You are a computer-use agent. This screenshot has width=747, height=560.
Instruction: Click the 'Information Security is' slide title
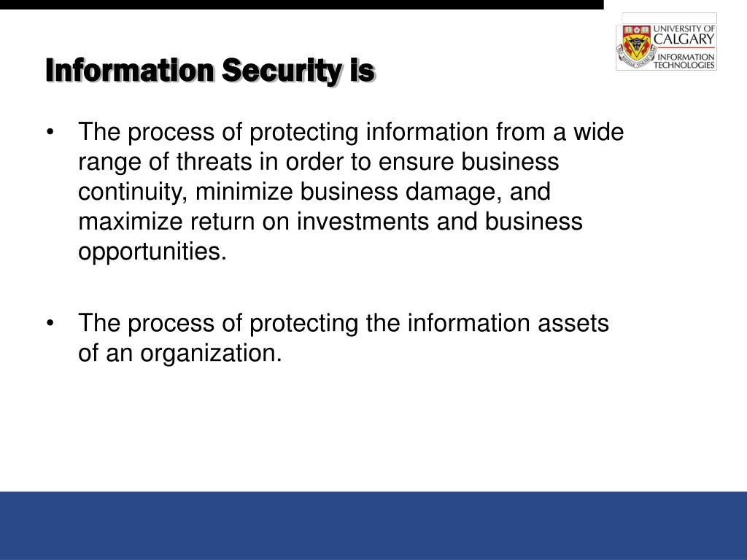click(x=211, y=71)
